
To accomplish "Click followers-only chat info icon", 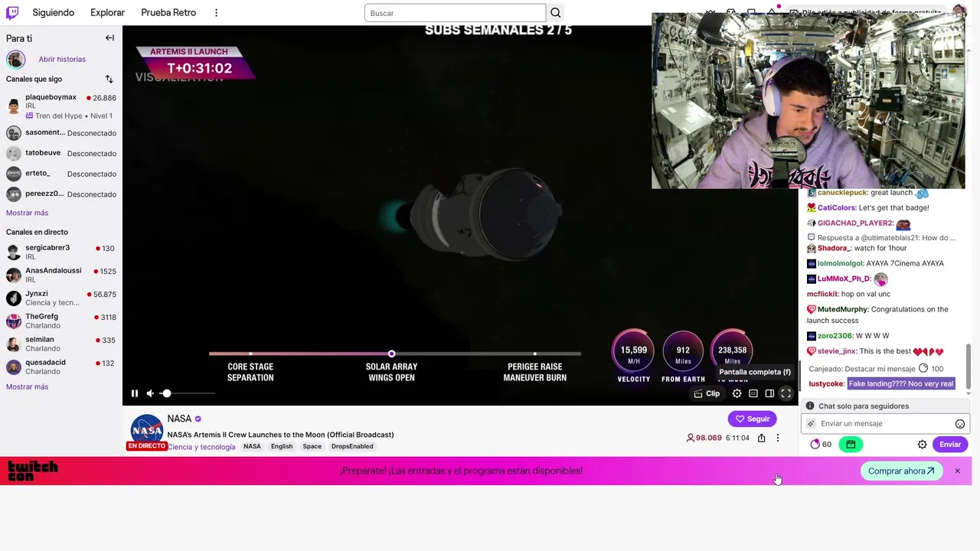I will pos(809,406).
